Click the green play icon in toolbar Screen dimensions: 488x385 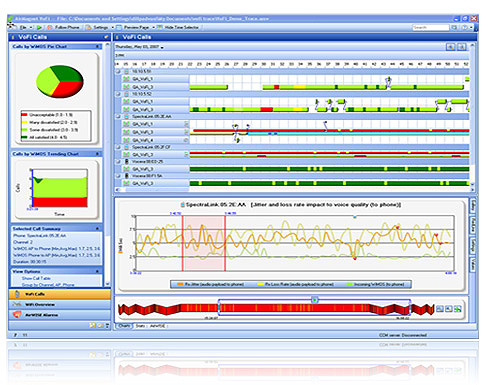(x=39, y=27)
